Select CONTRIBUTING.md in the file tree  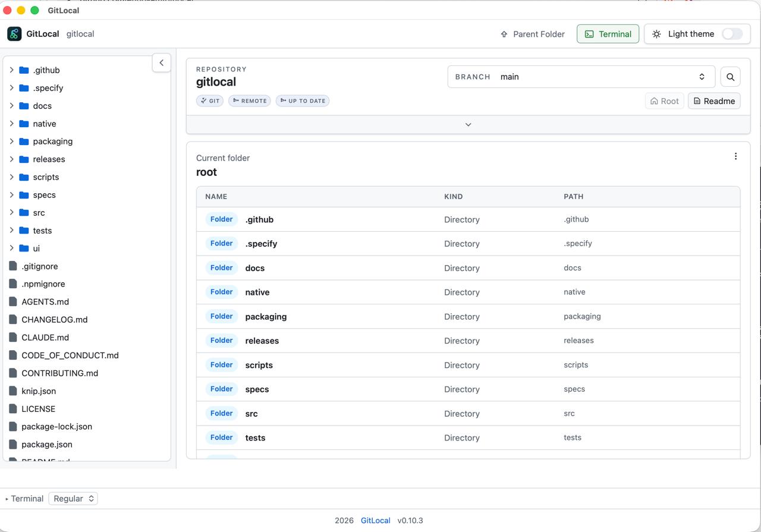point(60,373)
